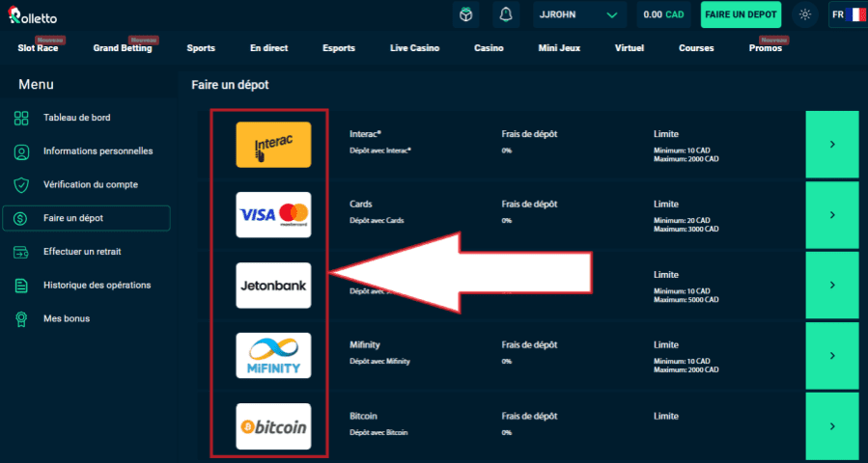Click the Rolletto logo
This screenshot has height=463, width=868.
33,15
